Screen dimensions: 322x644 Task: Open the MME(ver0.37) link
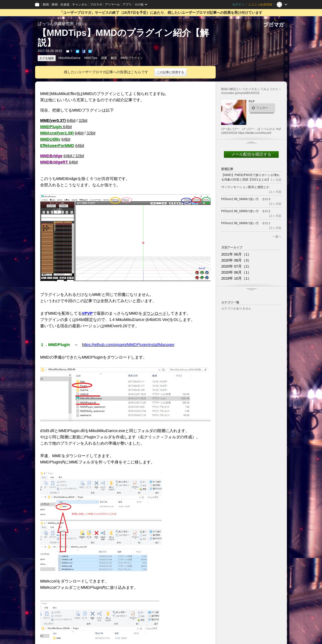click(x=53, y=120)
